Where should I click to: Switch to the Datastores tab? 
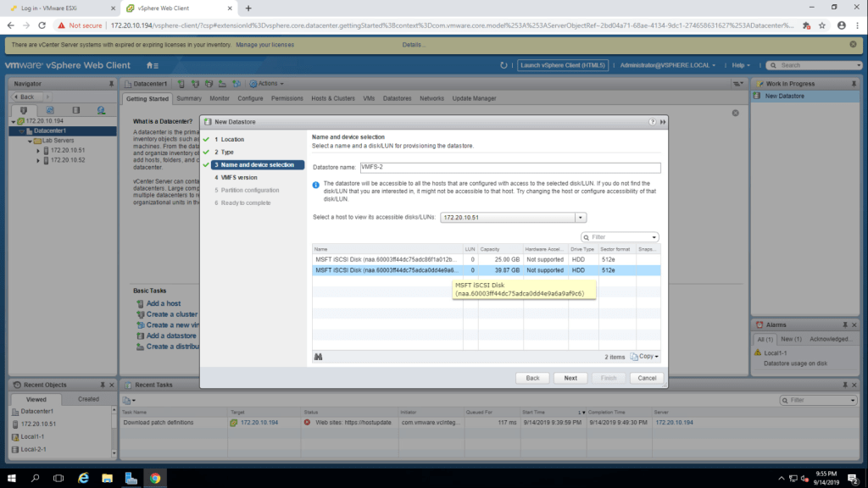397,98
